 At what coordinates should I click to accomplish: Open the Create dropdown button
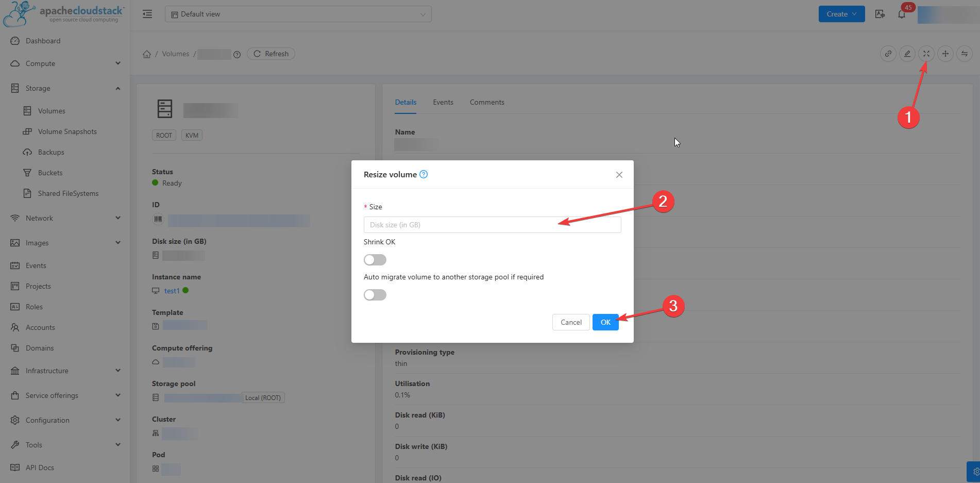pos(841,14)
